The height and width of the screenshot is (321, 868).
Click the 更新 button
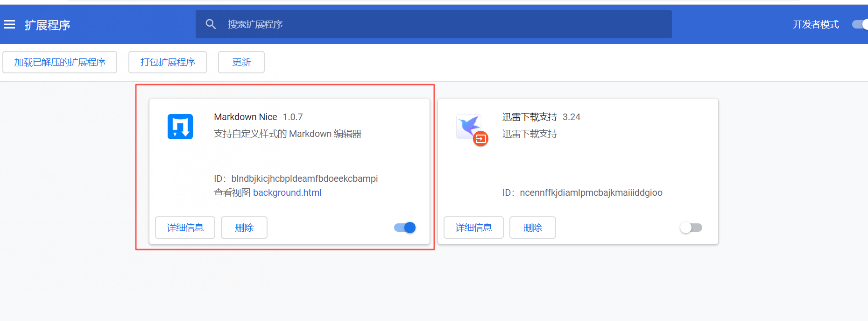click(241, 62)
